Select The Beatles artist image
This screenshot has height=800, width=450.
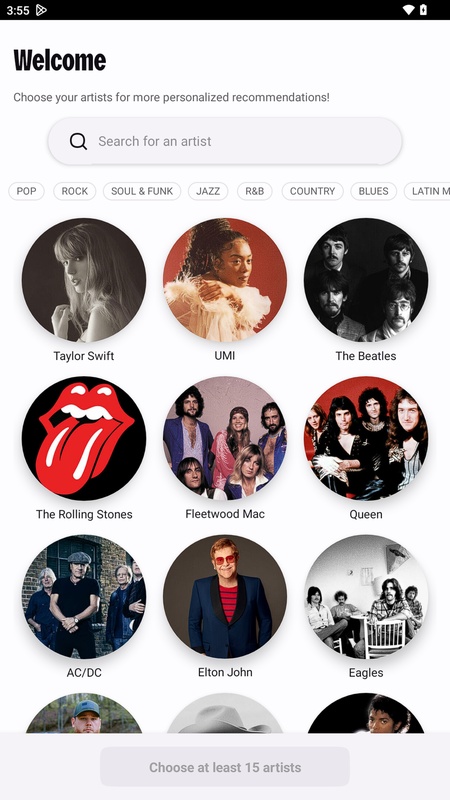[366, 280]
